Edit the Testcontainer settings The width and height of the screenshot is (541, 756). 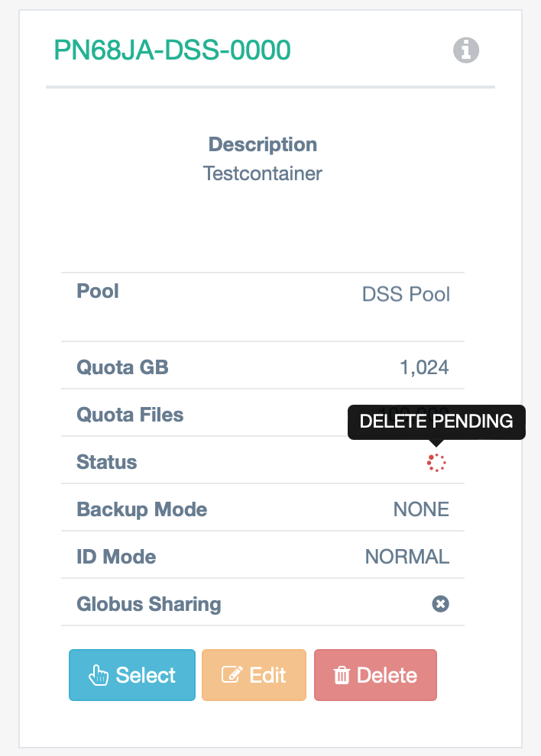click(x=254, y=675)
